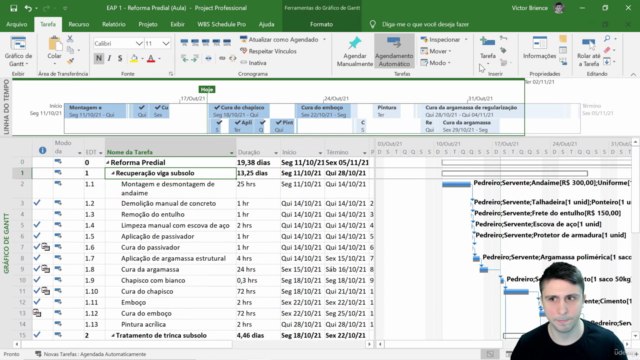Screen dimensions: 640x360
Task: Open the WBS Schedule Pro tab
Action: pos(222,24)
